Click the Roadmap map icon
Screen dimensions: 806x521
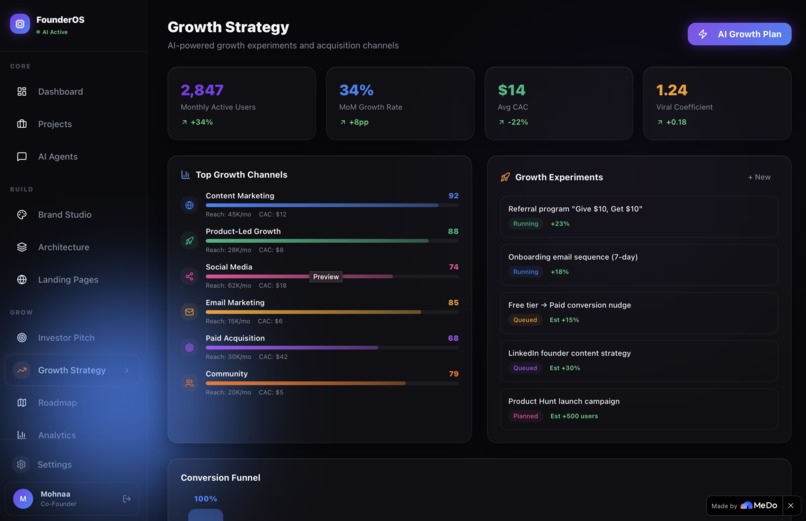22,402
